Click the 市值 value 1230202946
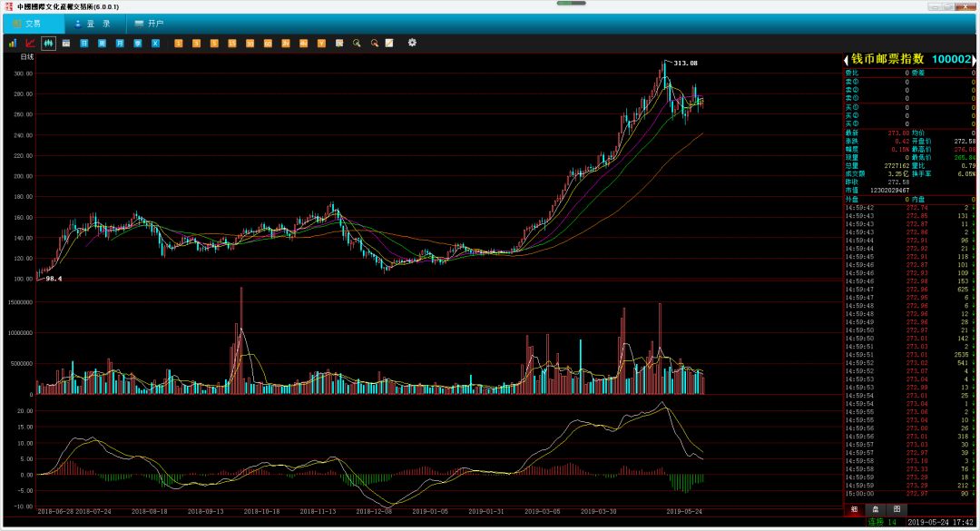 pos(890,190)
